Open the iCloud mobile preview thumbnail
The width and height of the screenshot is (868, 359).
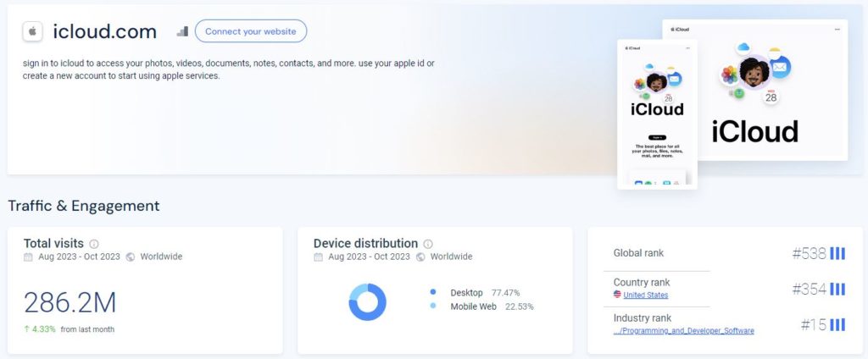pos(658,114)
